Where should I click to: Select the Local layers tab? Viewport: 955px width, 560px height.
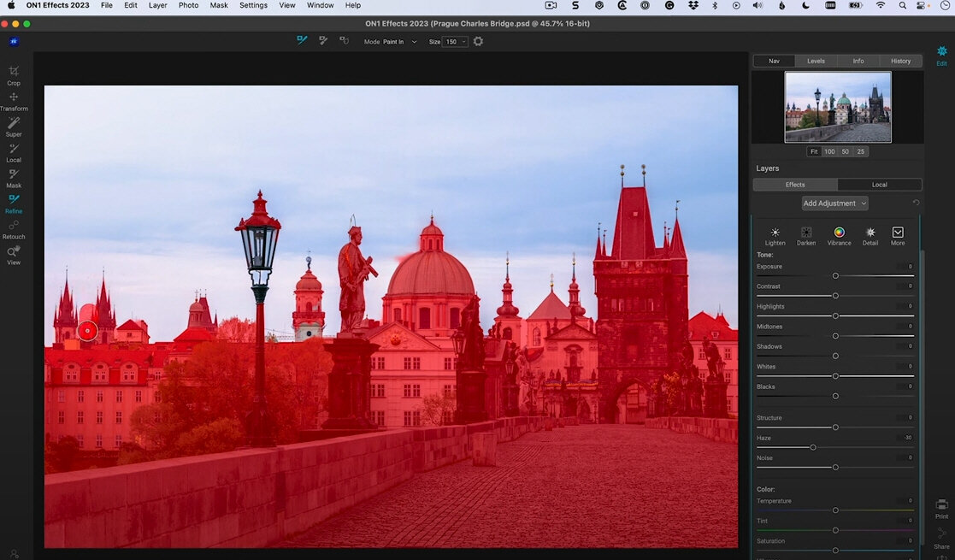pyautogui.click(x=880, y=185)
